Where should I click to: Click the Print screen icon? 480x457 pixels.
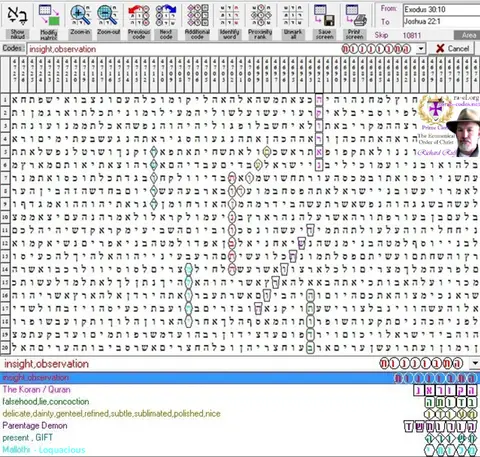click(x=355, y=16)
